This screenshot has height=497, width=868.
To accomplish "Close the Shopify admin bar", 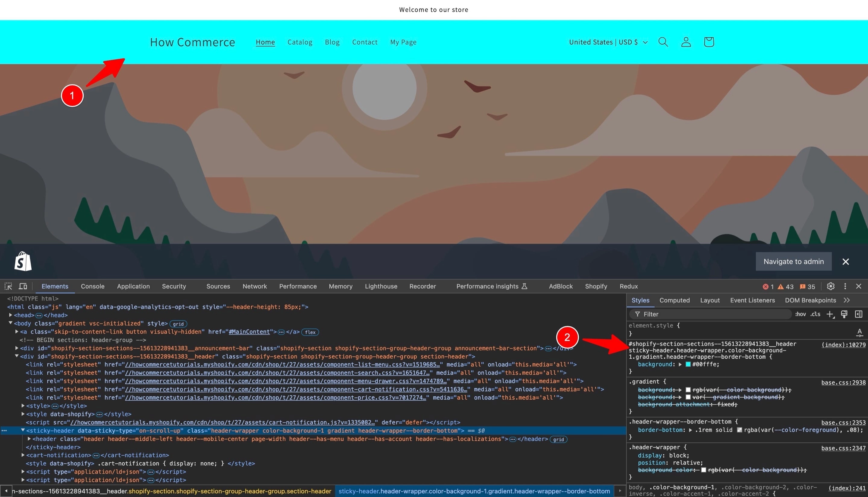I will coord(845,262).
